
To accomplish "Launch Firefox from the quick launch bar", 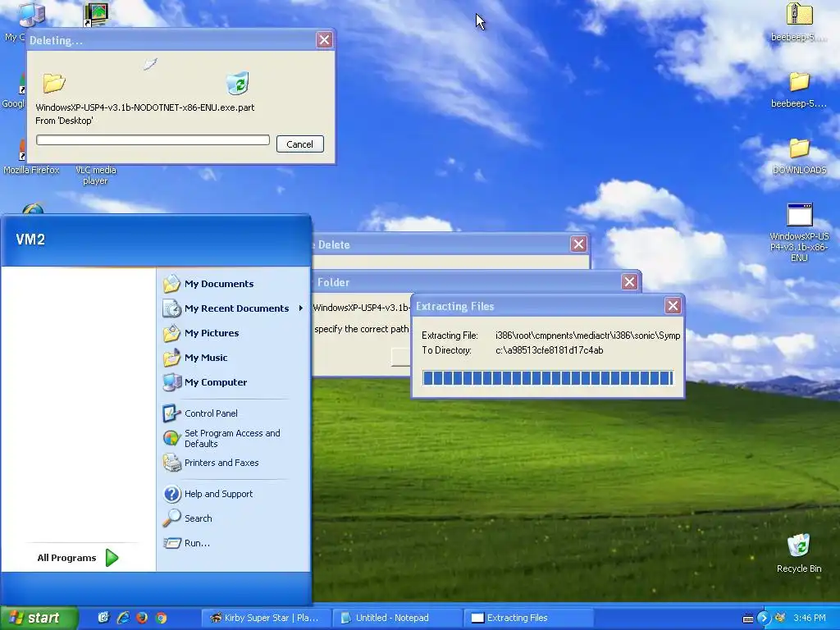I will pos(142,618).
